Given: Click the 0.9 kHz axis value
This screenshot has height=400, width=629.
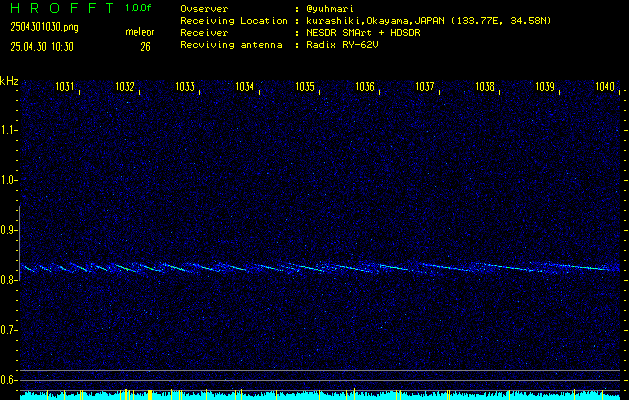Looking at the screenshot, I should click(7, 230).
